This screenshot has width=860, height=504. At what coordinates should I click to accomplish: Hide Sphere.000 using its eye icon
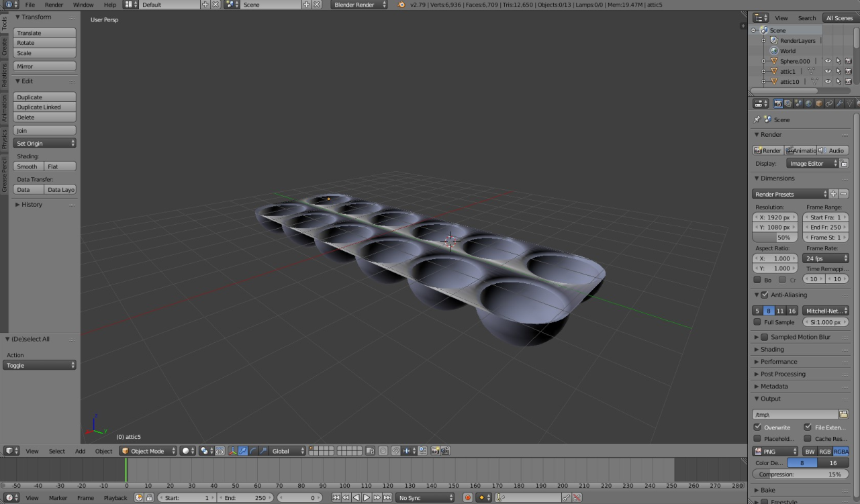[x=828, y=61]
